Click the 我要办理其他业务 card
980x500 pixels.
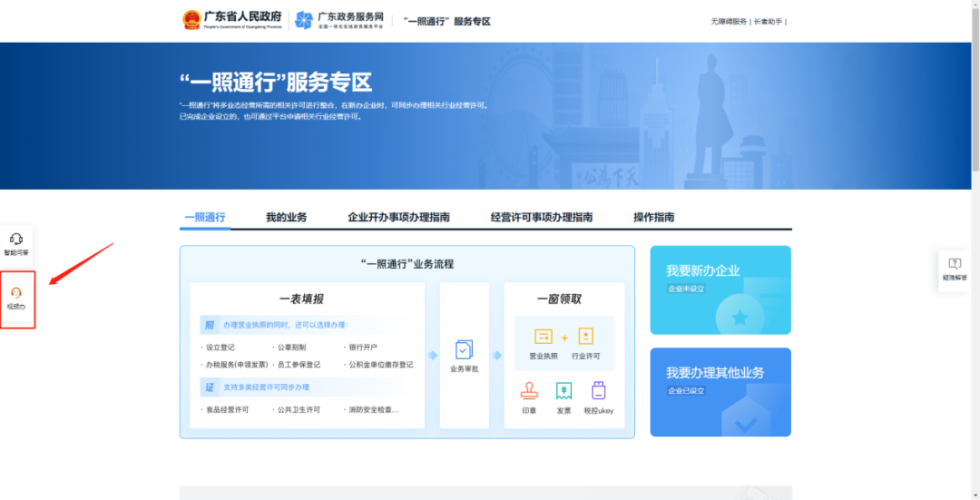coord(720,392)
